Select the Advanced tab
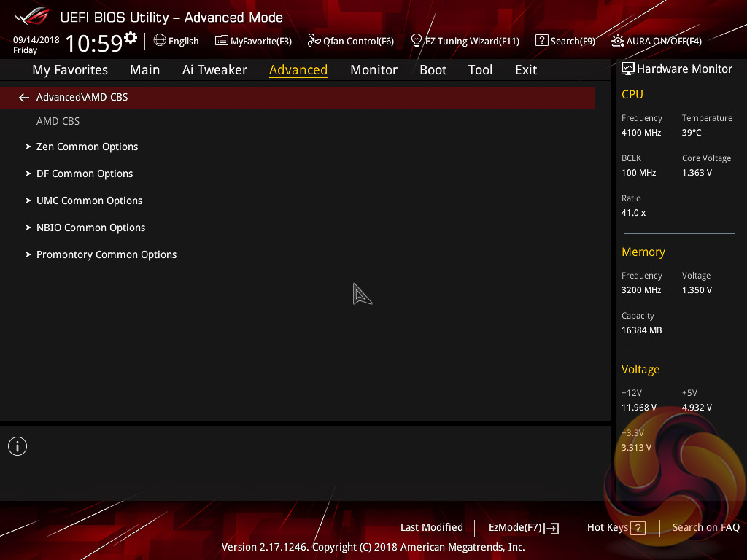The image size is (747, 560). click(298, 70)
